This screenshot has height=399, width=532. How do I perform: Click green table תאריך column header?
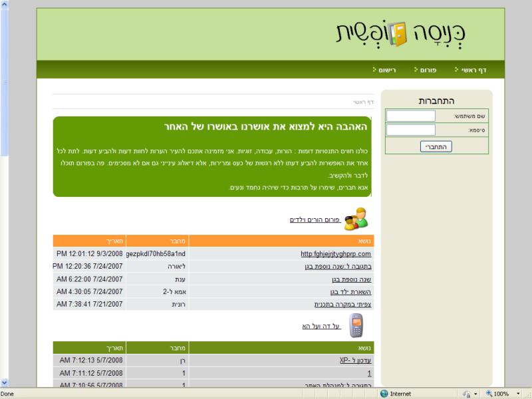point(89,348)
